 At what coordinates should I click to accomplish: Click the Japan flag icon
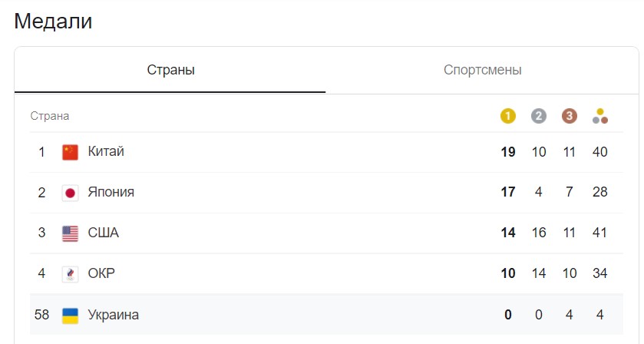(x=70, y=192)
